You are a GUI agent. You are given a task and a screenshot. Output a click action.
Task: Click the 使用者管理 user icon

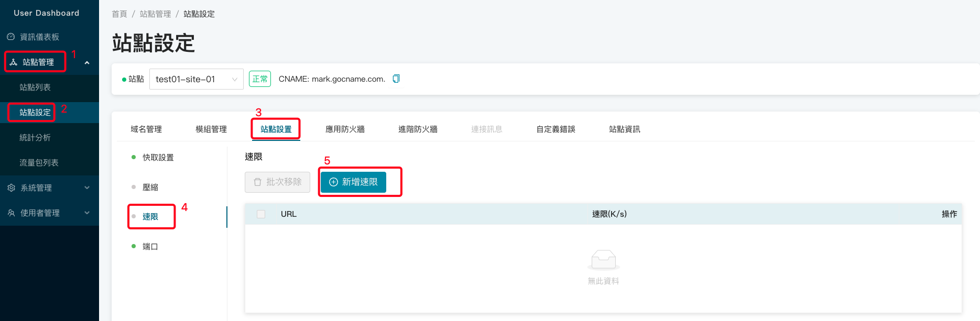[x=11, y=213]
